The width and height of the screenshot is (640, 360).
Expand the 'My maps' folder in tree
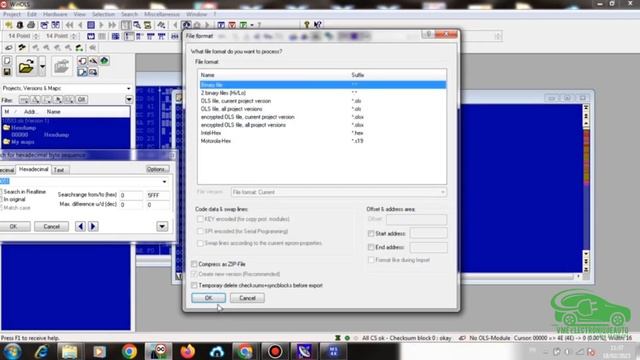[x=6, y=142]
